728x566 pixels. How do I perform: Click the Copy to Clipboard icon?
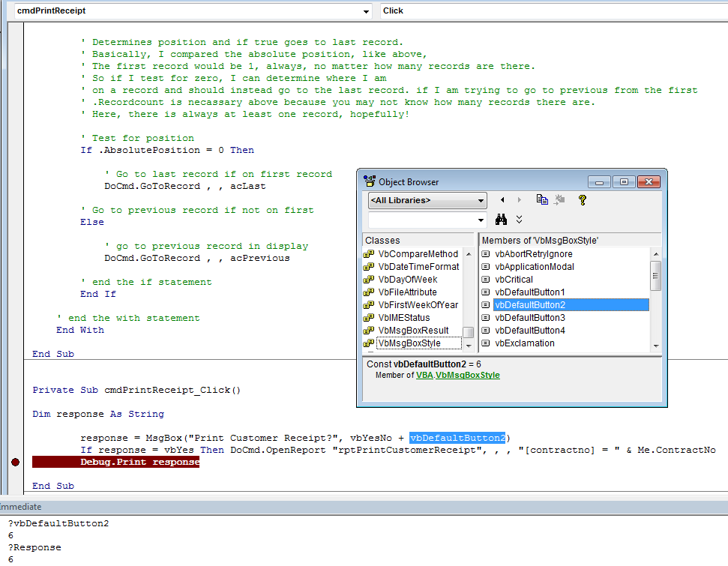tap(542, 200)
